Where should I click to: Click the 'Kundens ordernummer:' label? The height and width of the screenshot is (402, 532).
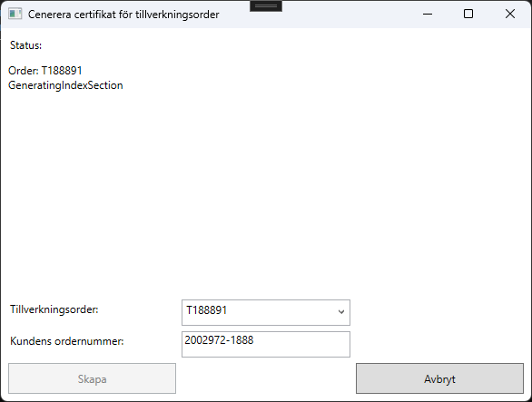(x=67, y=341)
